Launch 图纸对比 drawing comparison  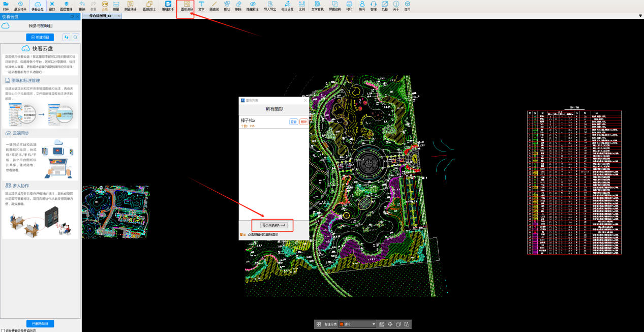149,6
